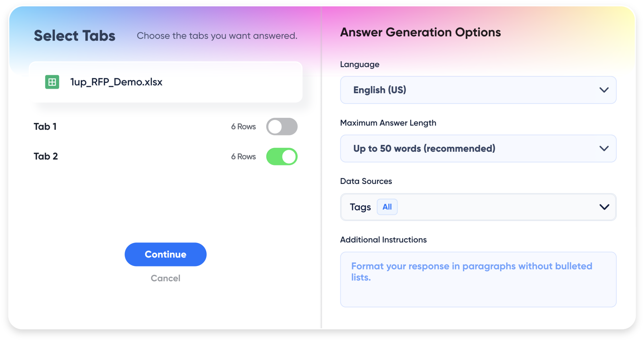Click the All badge next to Tags
Screen dimensions: 644x342
point(387,207)
